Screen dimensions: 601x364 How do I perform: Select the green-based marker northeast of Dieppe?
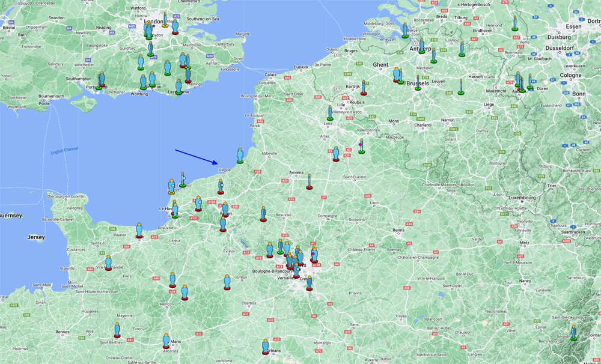(x=240, y=156)
